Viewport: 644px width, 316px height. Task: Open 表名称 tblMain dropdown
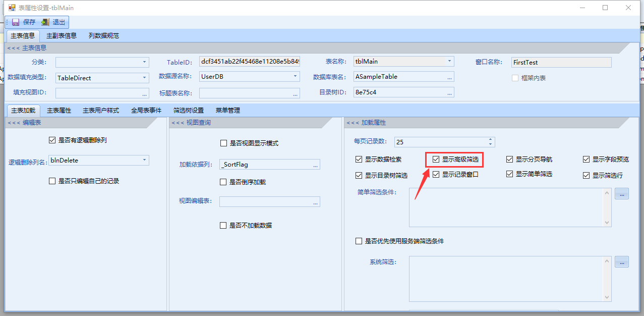[449, 62]
